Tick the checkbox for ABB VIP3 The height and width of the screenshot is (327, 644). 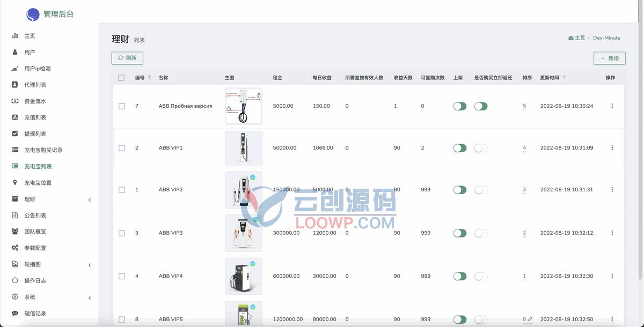122,233
